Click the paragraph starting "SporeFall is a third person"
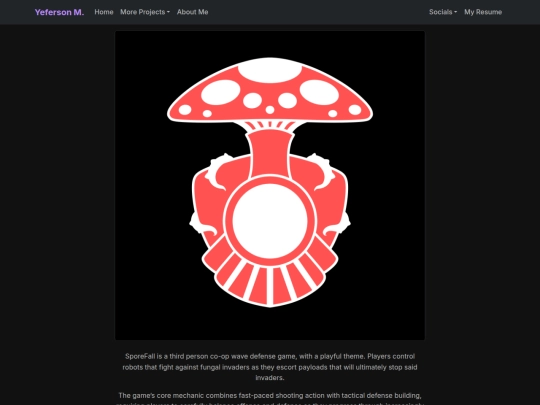 pyautogui.click(x=270, y=367)
